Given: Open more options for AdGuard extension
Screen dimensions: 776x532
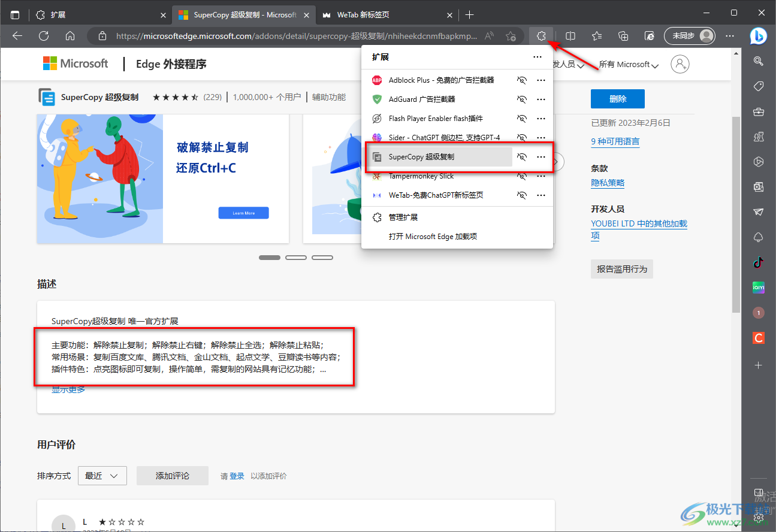Looking at the screenshot, I should pyautogui.click(x=541, y=99).
